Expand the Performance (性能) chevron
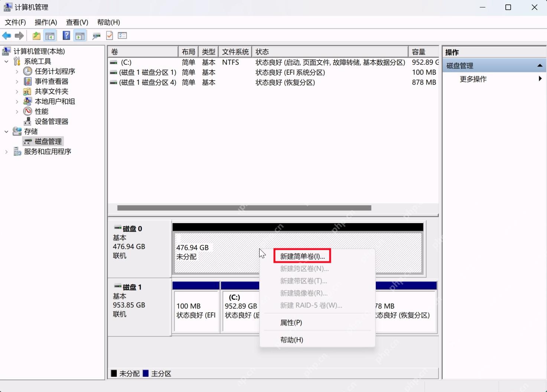 (17, 111)
